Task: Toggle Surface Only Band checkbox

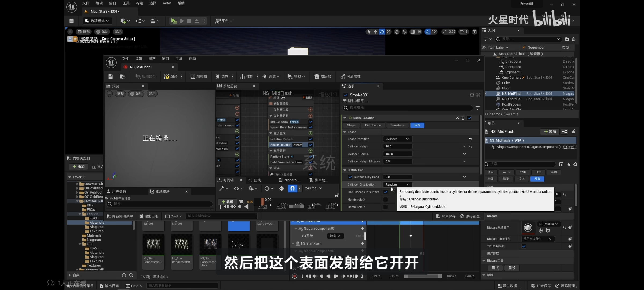Action: coord(350,177)
